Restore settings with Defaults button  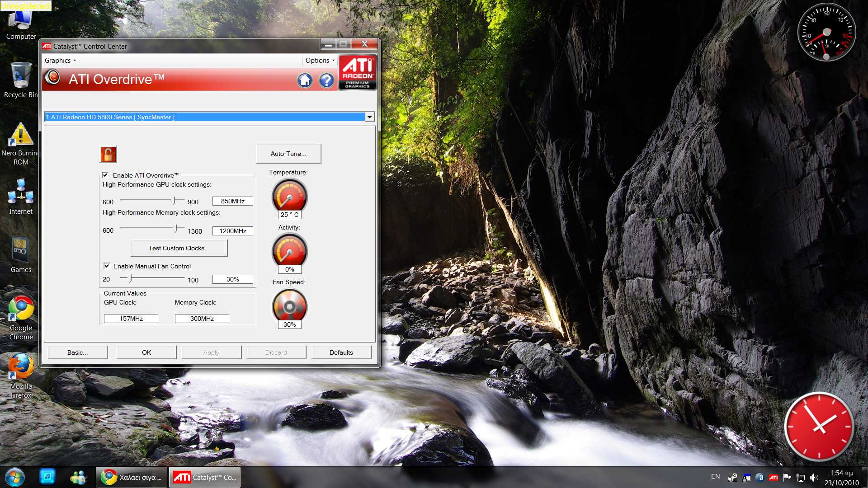pyautogui.click(x=341, y=352)
